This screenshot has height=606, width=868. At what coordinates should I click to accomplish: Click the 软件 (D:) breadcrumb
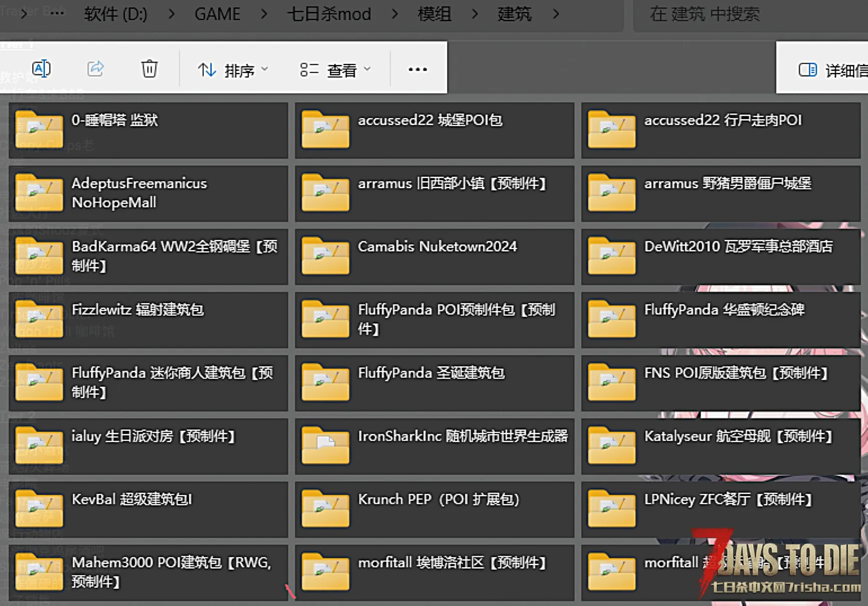(x=116, y=14)
